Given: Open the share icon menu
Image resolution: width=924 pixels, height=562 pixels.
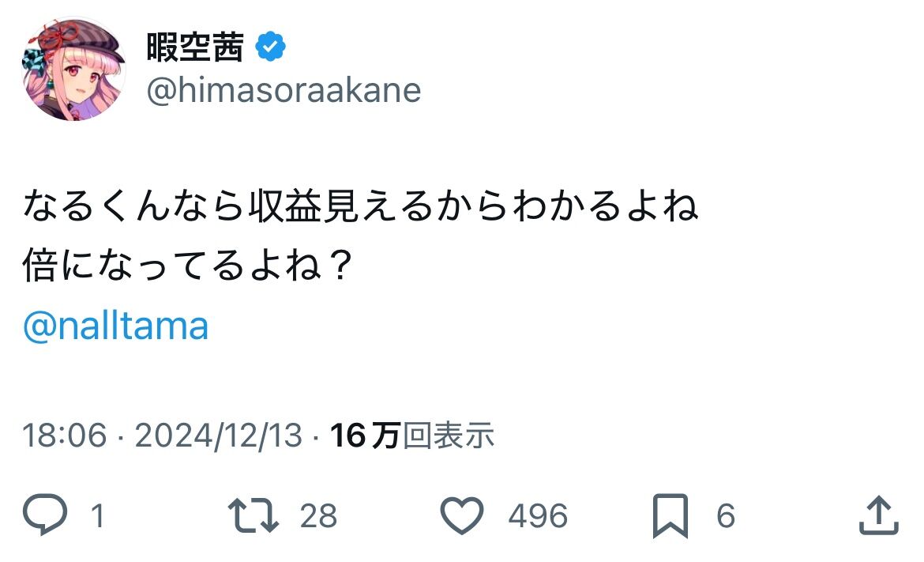Looking at the screenshot, I should coord(878,516).
